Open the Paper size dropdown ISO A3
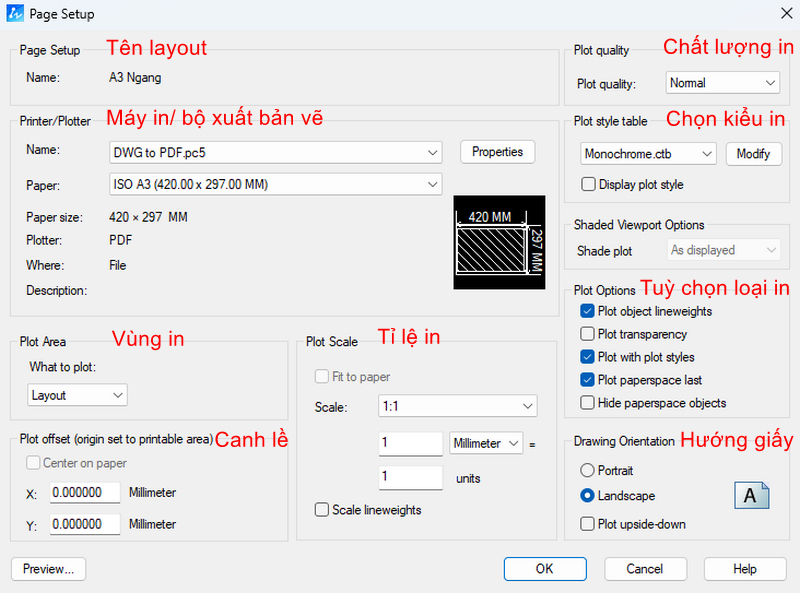 (x=276, y=184)
